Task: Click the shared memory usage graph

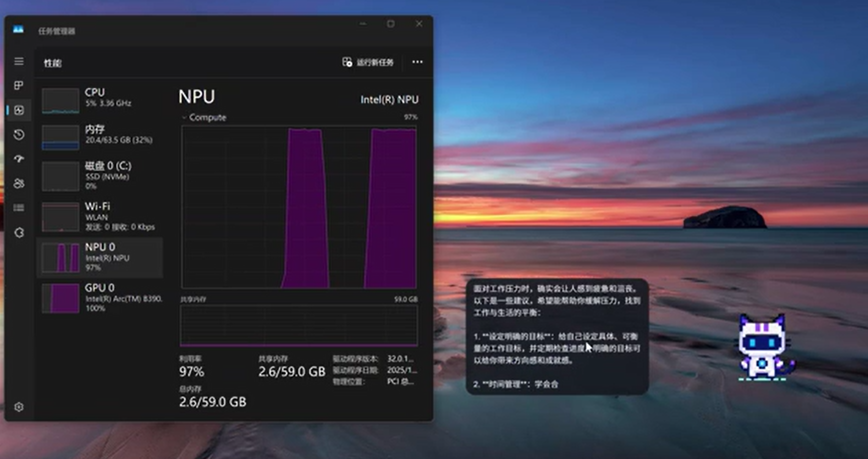Action: coord(299,326)
